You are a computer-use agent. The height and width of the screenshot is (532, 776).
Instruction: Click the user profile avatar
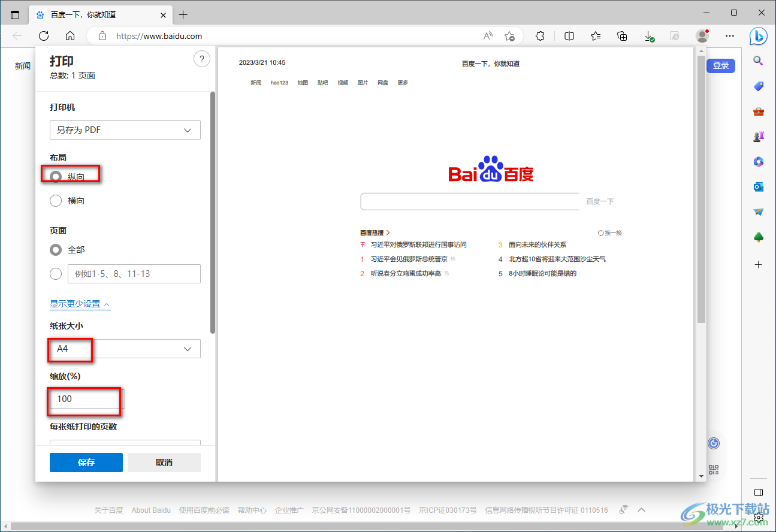pos(702,36)
